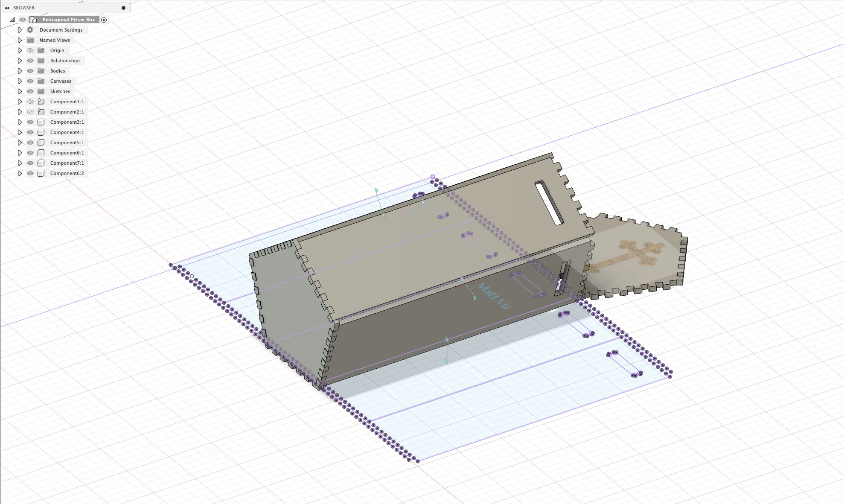Viewport: 844px width, 504px height.
Task: Click the Component4:1 cube icon
Action: click(x=41, y=132)
